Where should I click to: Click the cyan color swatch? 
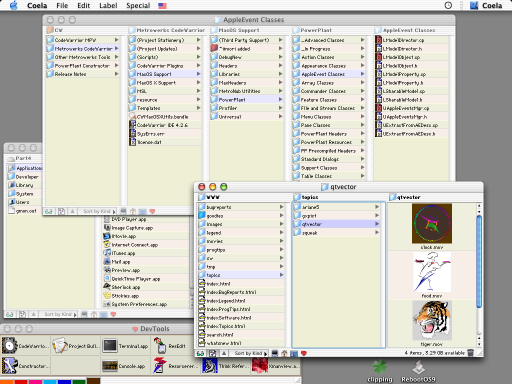point(50,382)
